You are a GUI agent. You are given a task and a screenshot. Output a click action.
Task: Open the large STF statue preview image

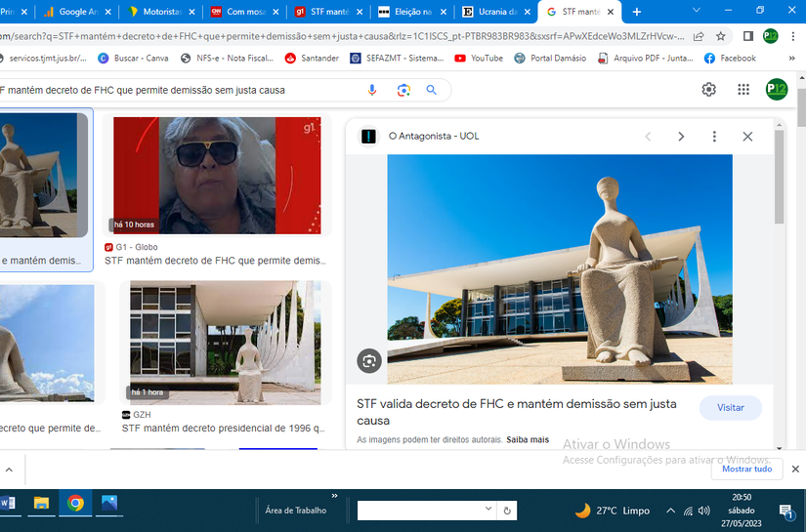tap(560, 269)
